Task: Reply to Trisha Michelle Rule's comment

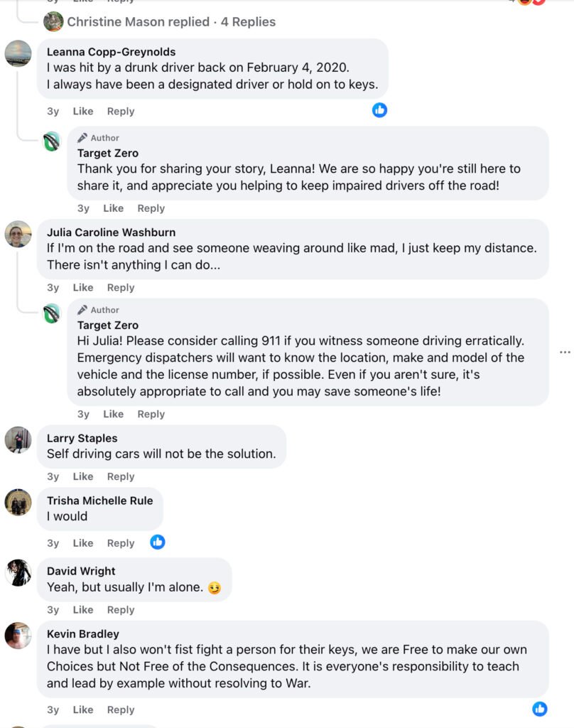Action: tap(121, 543)
